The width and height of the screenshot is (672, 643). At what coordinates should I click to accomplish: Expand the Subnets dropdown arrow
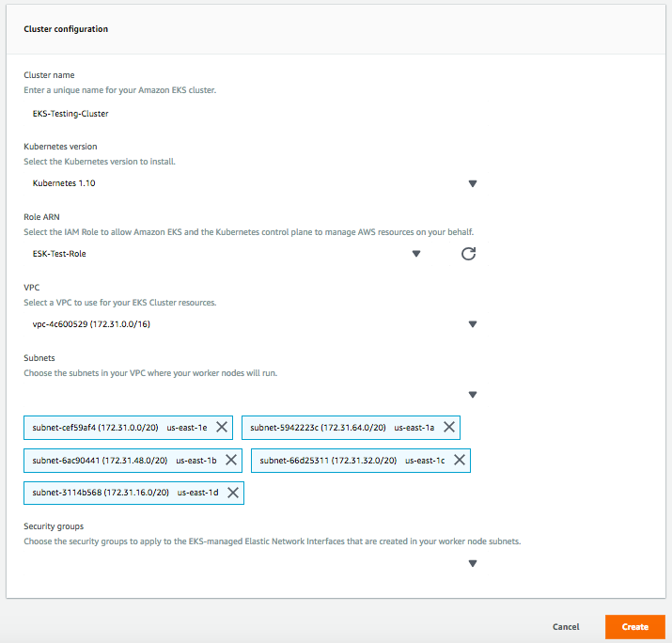click(473, 395)
